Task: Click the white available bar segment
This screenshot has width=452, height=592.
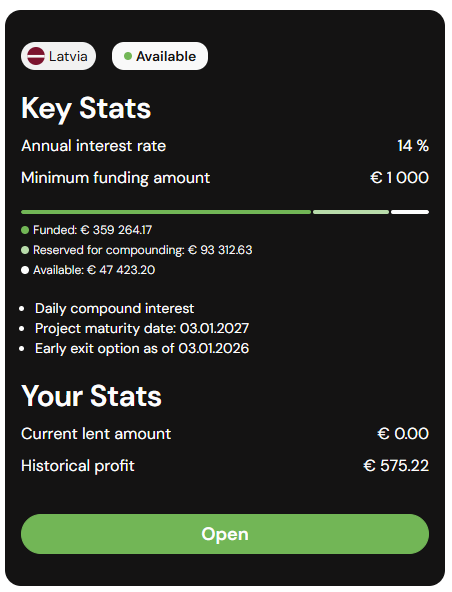Action: [x=410, y=212]
